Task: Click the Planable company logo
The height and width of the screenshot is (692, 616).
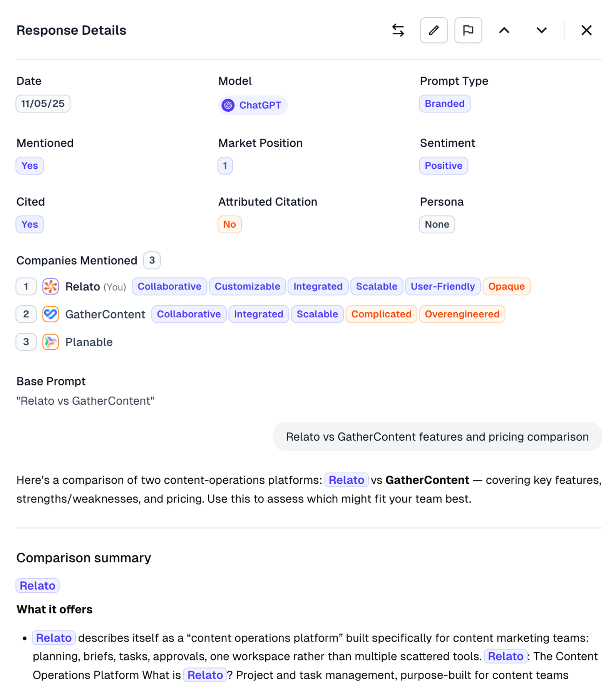Action: click(50, 342)
